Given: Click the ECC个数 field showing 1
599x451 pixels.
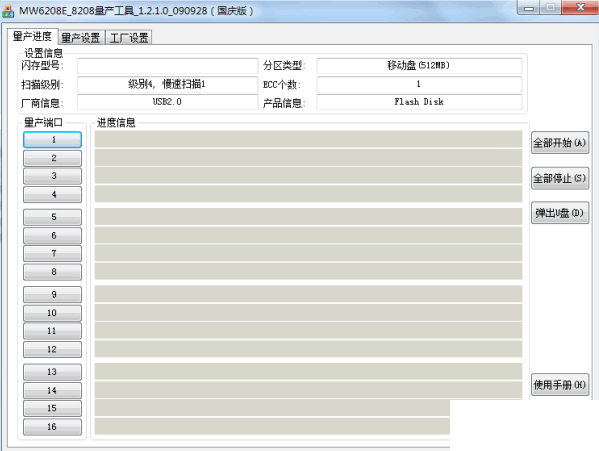Looking at the screenshot, I should 419,84.
